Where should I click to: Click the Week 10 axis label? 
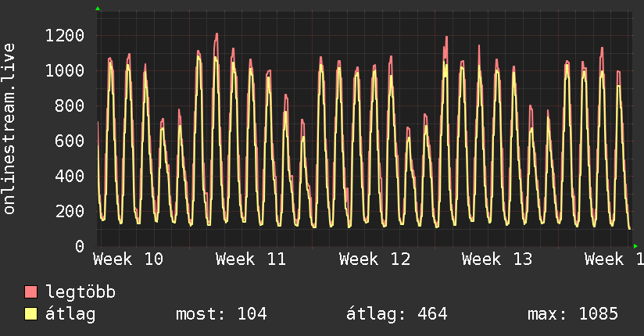[128, 259]
